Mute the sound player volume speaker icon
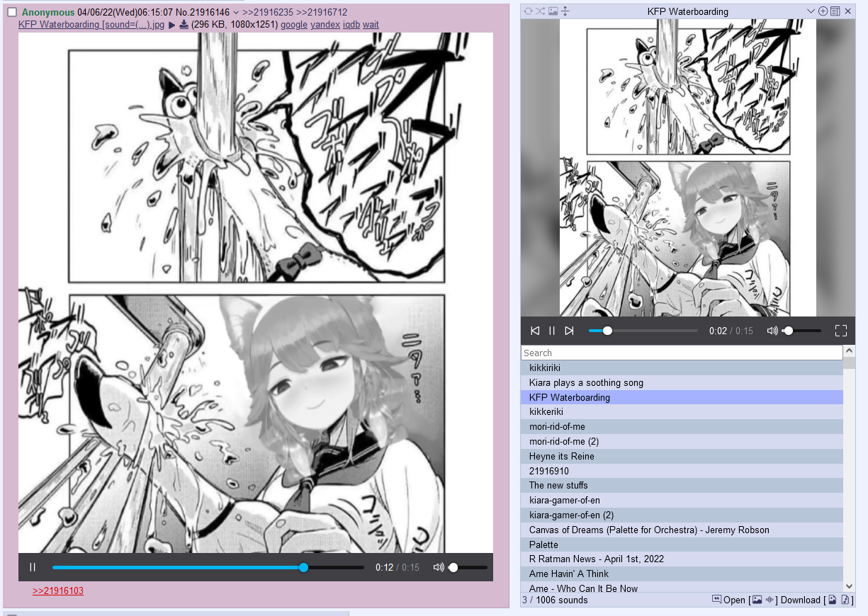This screenshot has width=868, height=616. (x=772, y=331)
